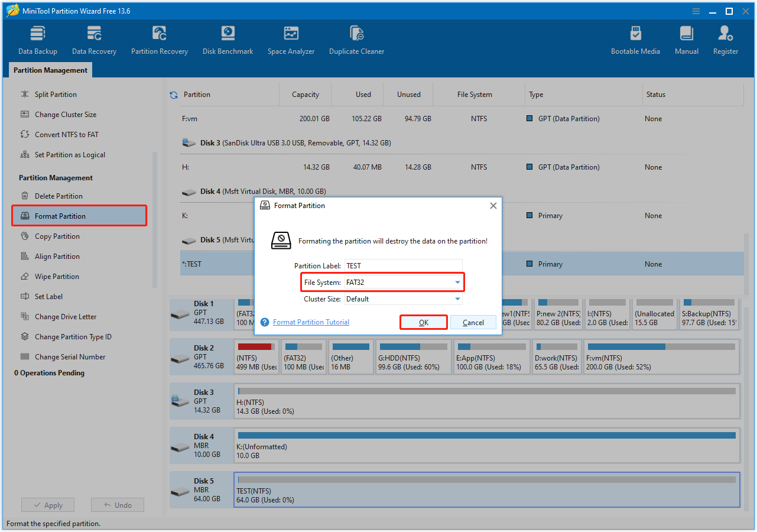Open the Cluster Size dropdown
This screenshot has height=532, width=757.
(x=403, y=299)
